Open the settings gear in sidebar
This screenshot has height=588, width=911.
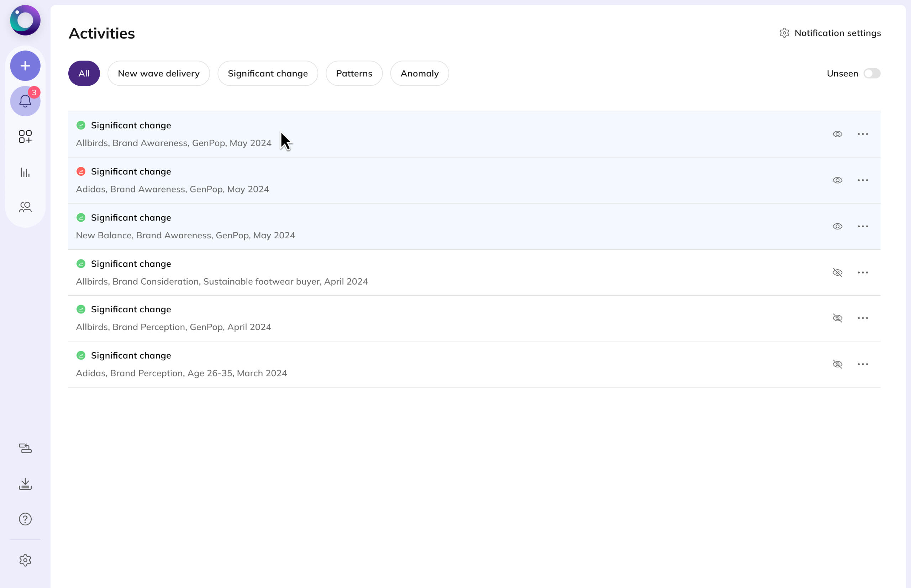coord(25,560)
